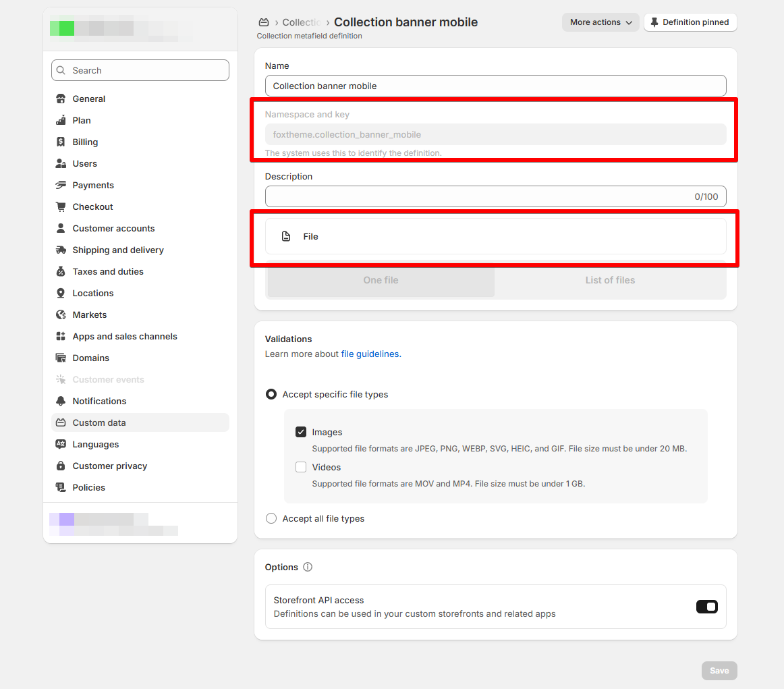
Task: Open the Languages settings page
Action: [x=96, y=444]
